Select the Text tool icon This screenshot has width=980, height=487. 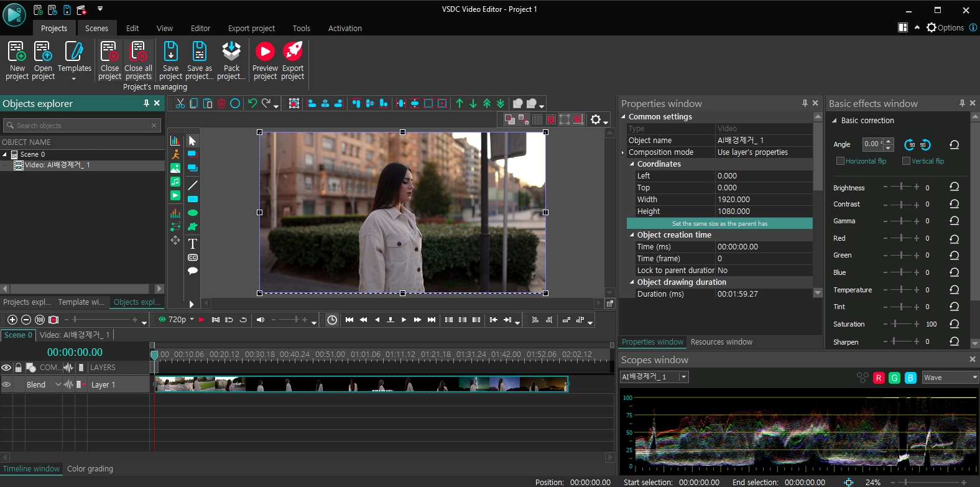(x=193, y=243)
